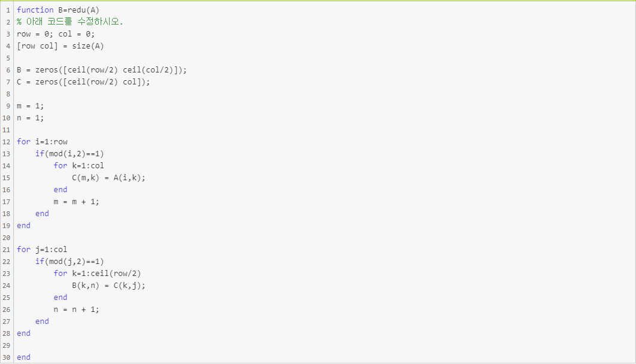This screenshot has width=636, height=364.
Task: Place cursor on 'function B=redu(A)' line
Action: 58,10
